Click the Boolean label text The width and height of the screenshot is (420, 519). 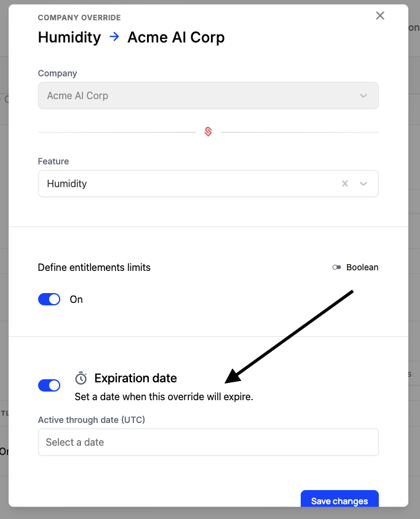(x=362, y=267)
